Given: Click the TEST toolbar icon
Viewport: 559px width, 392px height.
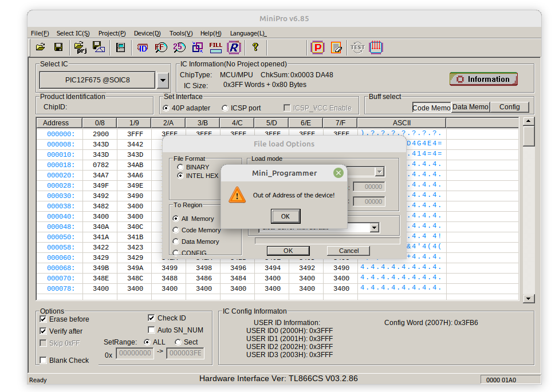Looking at the screenshot, I should [357, 47].
